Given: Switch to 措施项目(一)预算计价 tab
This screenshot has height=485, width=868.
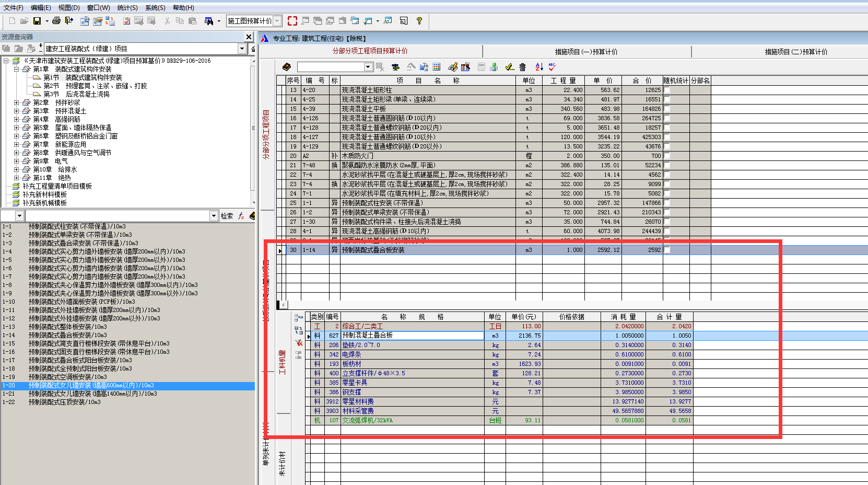Looking at the screenshot, I should (587, 52).
